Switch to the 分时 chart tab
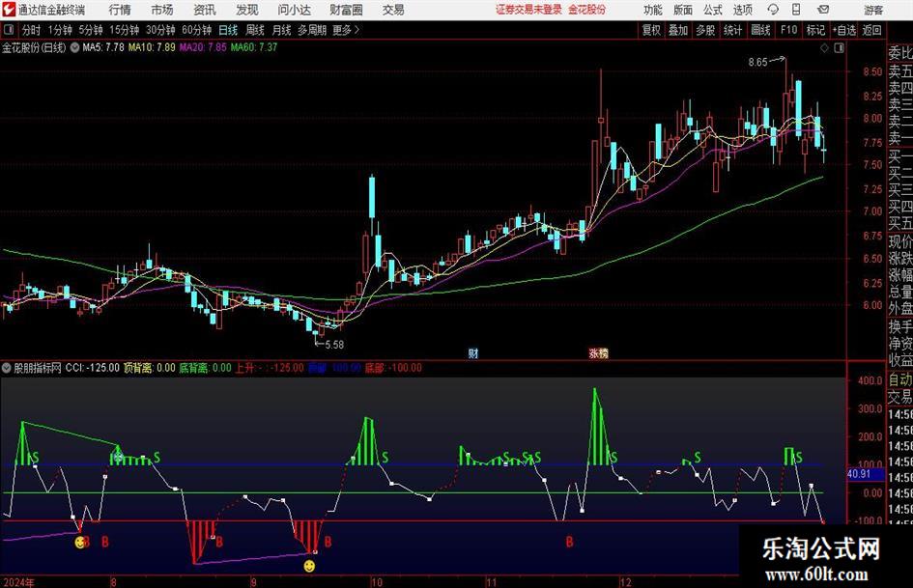Image resolution: width=913 pixels, height=588 pixels. (31, 30)
